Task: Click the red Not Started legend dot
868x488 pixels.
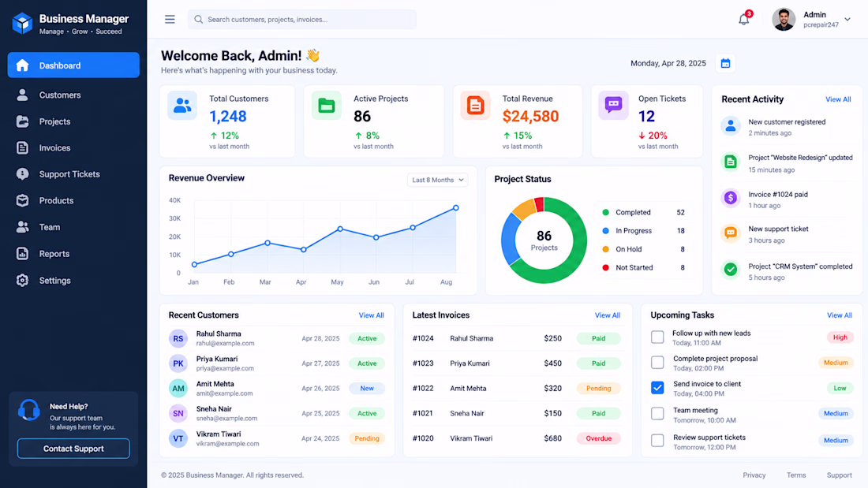Action: point(605,268)
